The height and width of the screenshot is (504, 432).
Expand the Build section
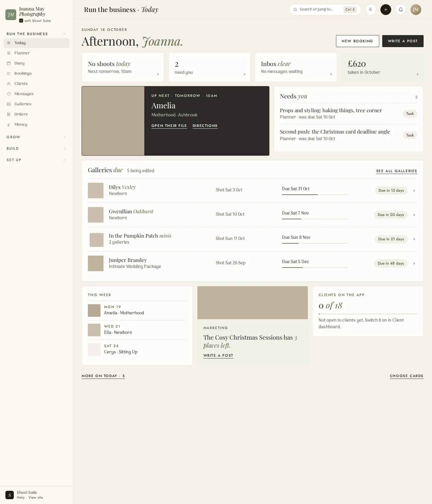pos(64,148)
